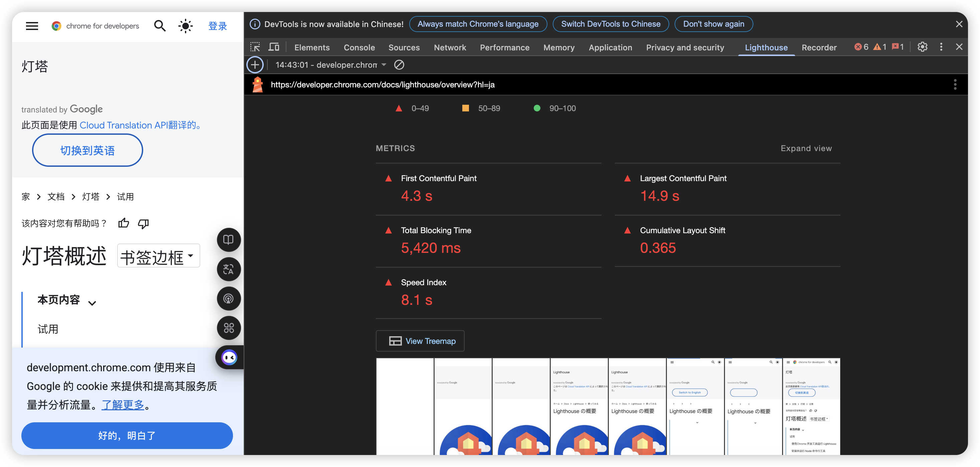Click the Chrome for Developers logo
Image resolution: width=980 pixels, height=467 pixels.
95,26
